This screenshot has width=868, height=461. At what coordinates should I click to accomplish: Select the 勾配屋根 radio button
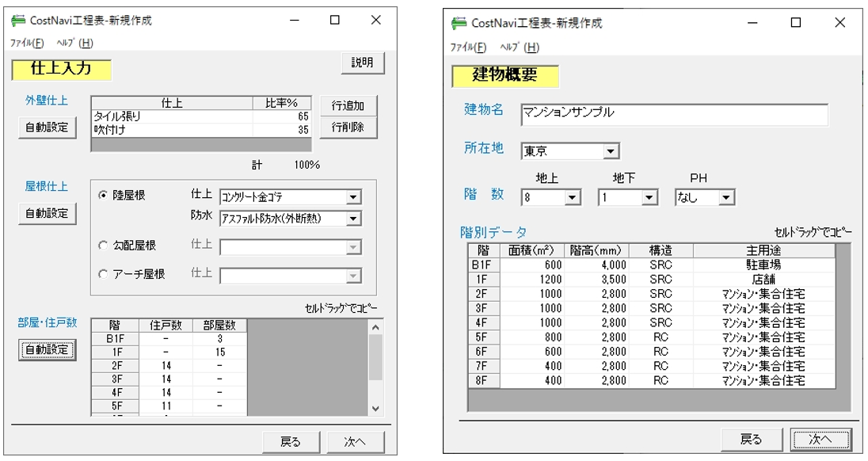103,246
